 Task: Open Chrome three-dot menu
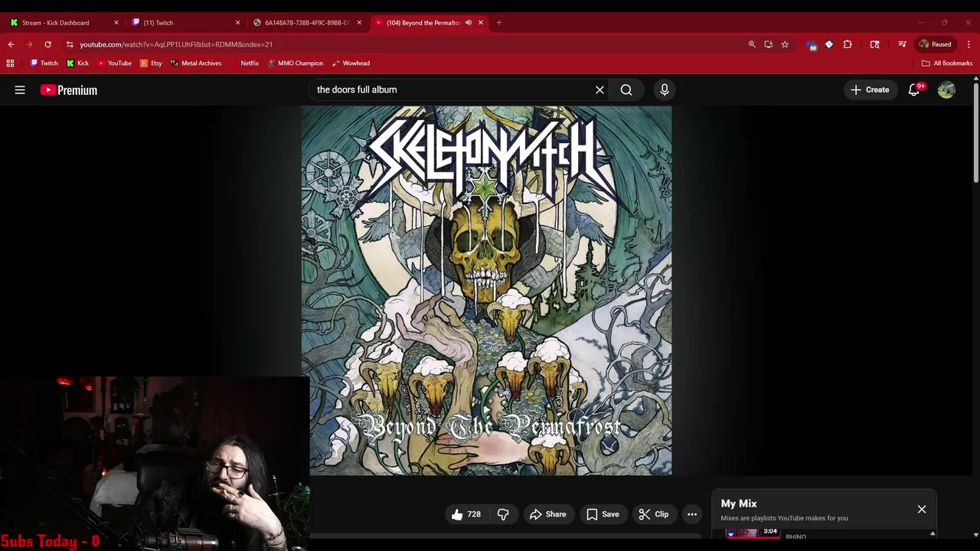coord(969,44)
